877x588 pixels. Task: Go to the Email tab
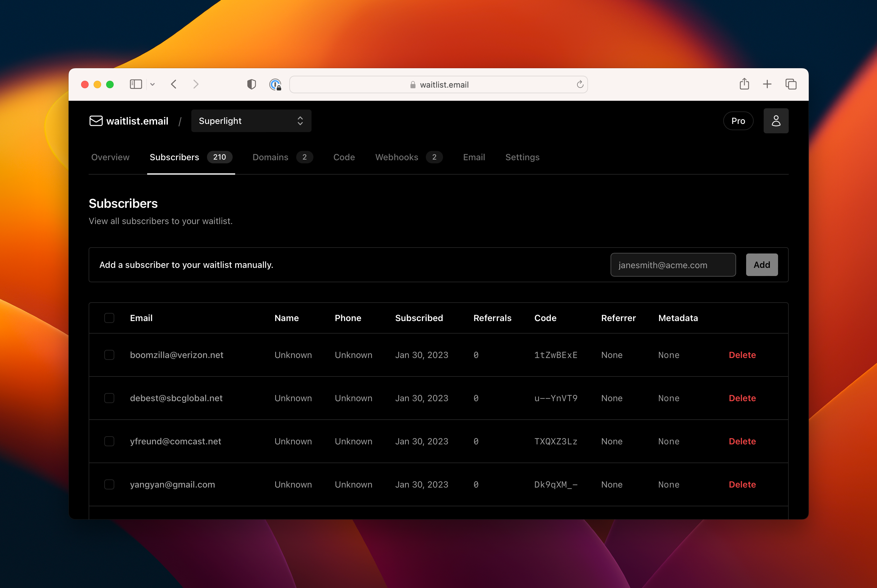click(x=474, y=157)
